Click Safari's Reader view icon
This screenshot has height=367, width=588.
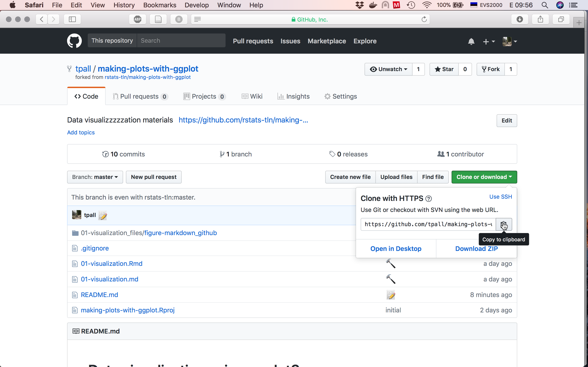(197, 19)
